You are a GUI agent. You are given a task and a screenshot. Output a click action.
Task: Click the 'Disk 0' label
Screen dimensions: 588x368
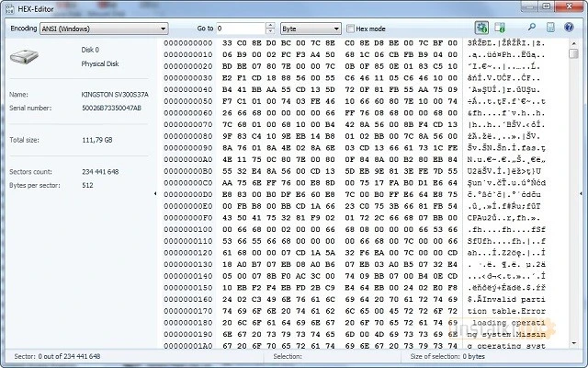pyautogui.click(x=90, y=50)
